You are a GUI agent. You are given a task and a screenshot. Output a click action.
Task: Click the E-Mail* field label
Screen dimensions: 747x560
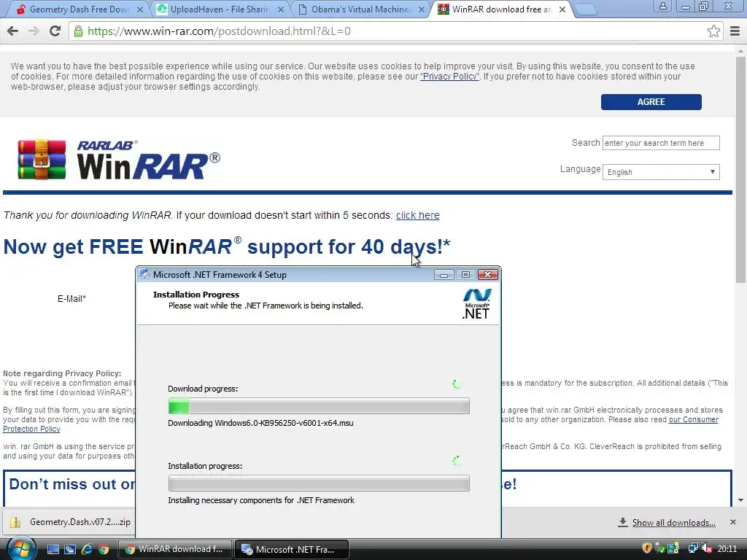click(x=71, y=298)
